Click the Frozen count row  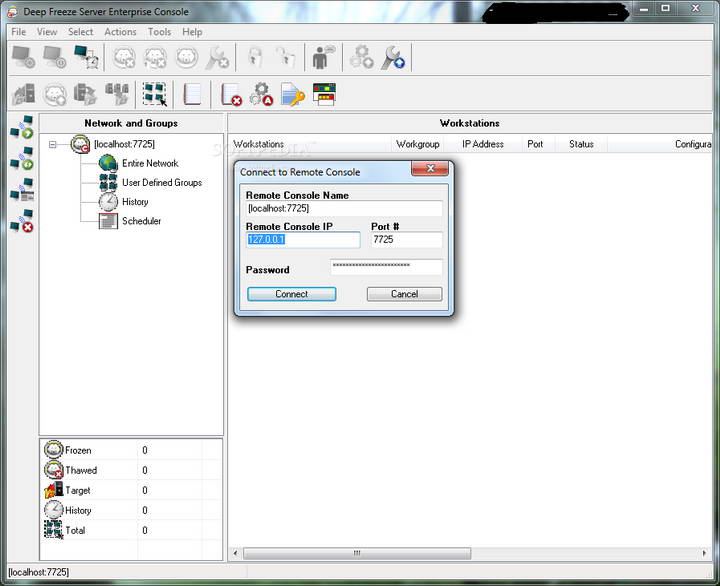132,450
